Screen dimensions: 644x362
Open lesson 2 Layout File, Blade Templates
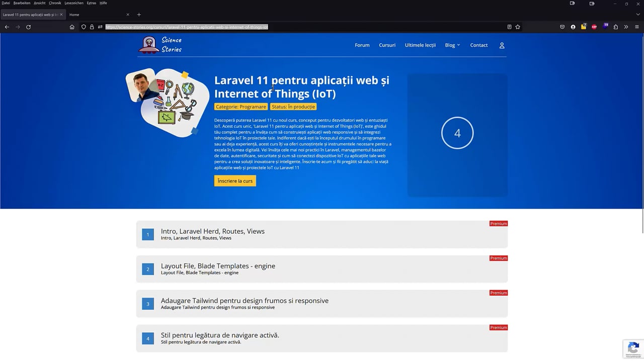point(322,269)
